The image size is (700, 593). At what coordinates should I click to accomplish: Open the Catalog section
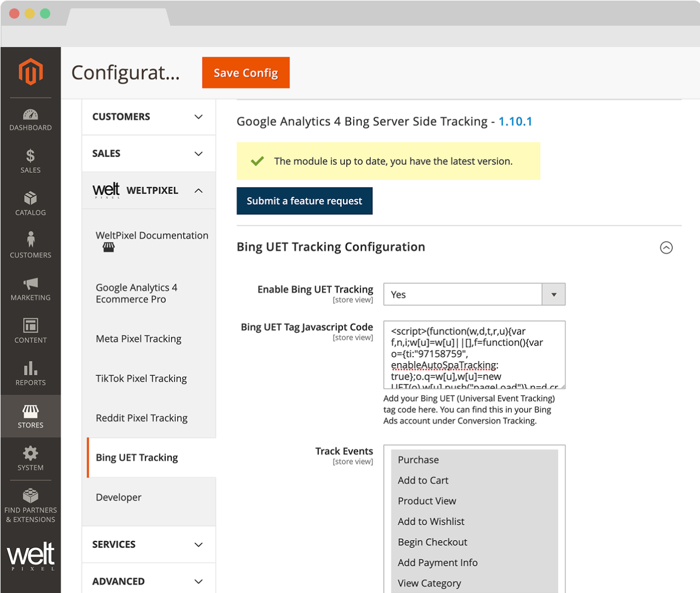pos(30,204)
